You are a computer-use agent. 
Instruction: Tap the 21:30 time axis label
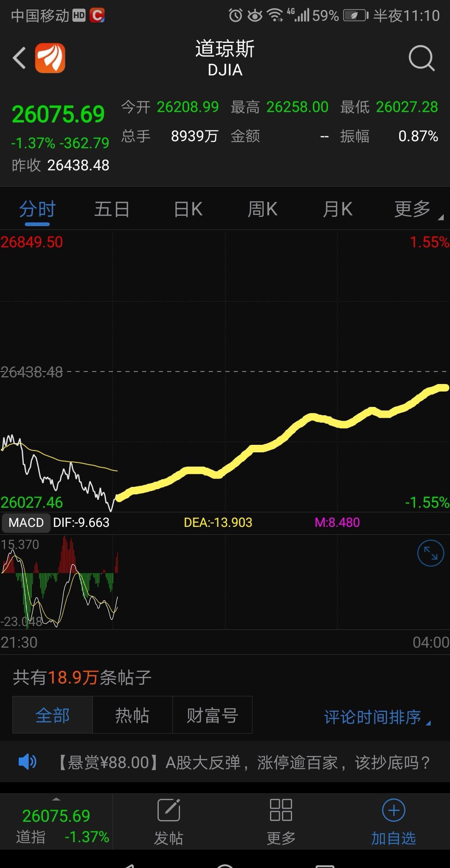point(19,642)
